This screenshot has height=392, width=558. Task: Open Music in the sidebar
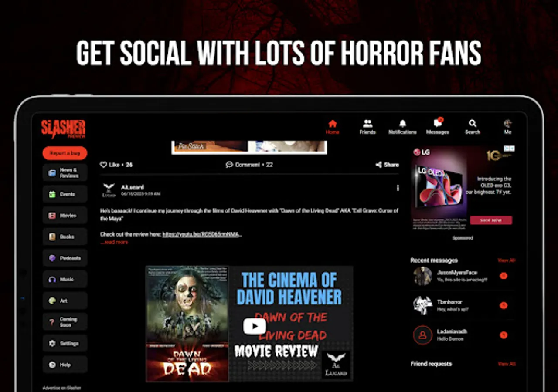pyautogui.click(x=65, y=280)
